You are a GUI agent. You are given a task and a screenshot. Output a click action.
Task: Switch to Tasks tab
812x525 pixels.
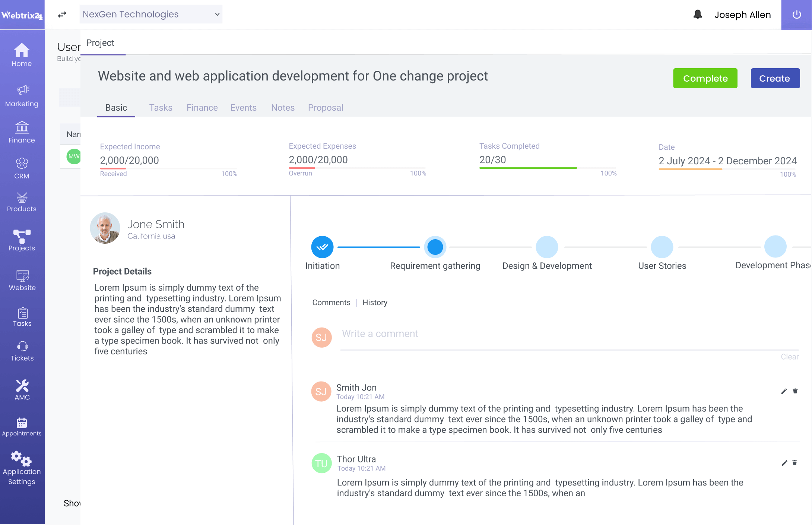[x=161, y=108]
